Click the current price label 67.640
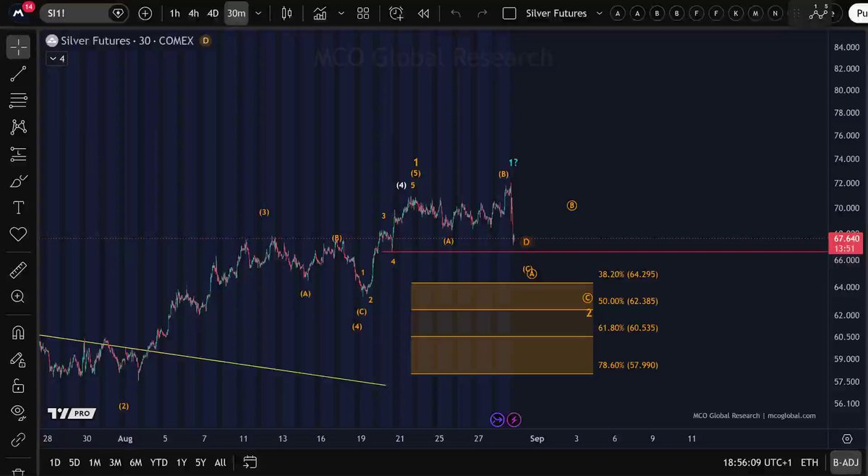The height and width of the screenshot is (476, 868). pos(846,238)
